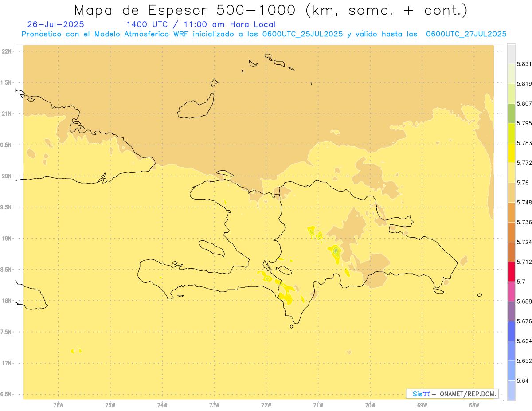This screenshot has width=532, height=411.
Task: Select the '1400 UTC / 11:00 am Hora Local' text
Action: [201, 24]
